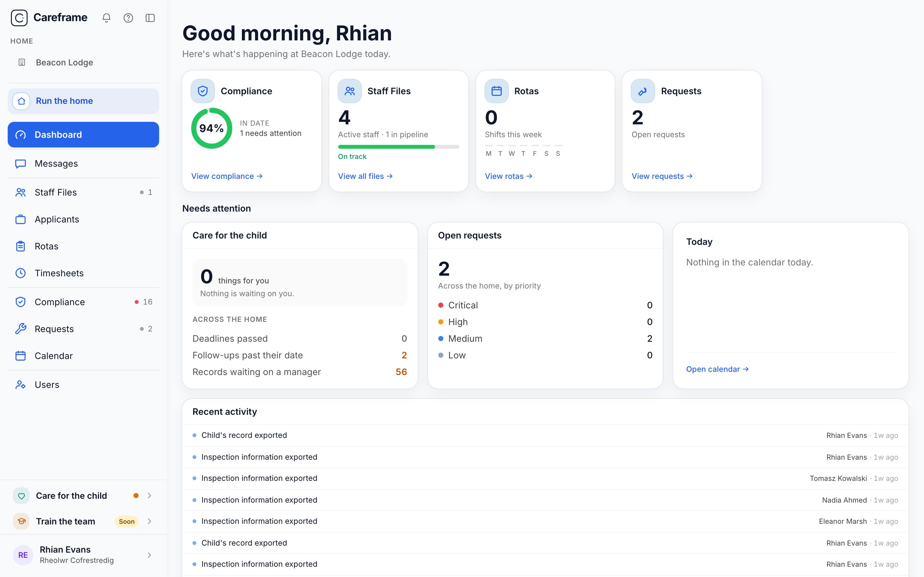This screenshot has height=577, width=924.
Task: Toggle the sidebar panel icon
Action: coord(150,18)
